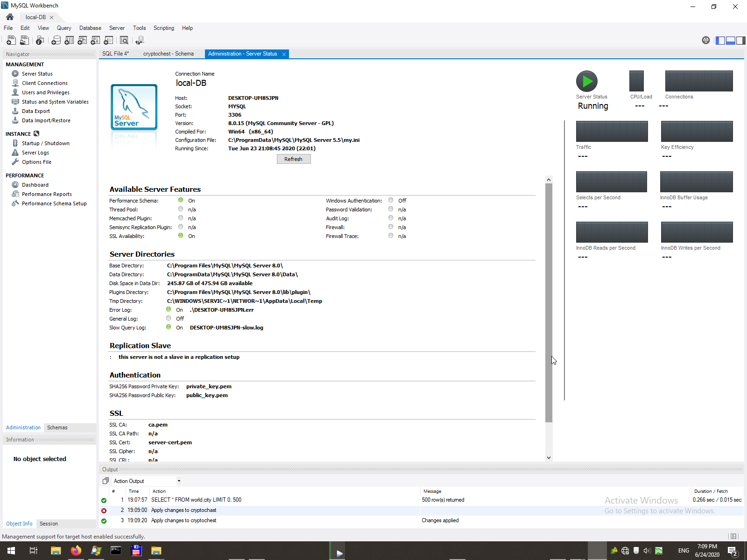Toggle the bottom output panel visibility
Image resolution: width=747 pixels, height=560 pixels.
pos(731,41)
